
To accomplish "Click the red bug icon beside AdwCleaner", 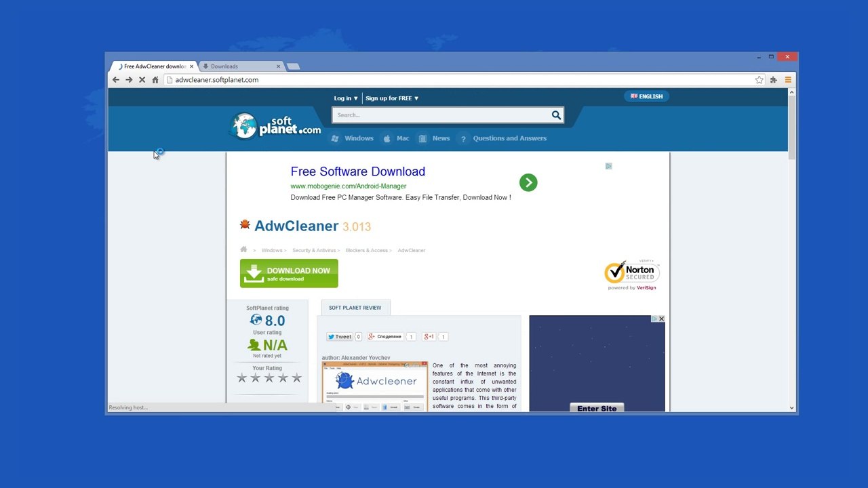I will (245, 224).
